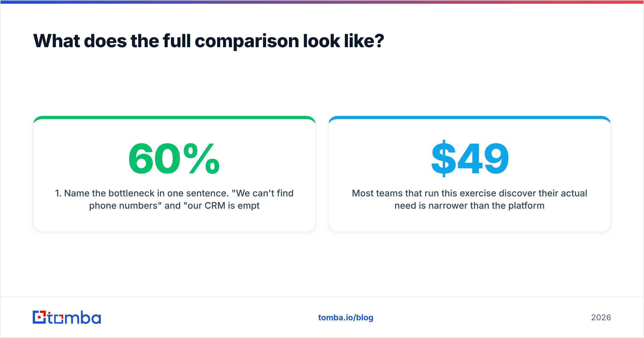Select the blue $49 figure
The height and width of the screenshot is (338, 644).
click(x=470, y=159)
